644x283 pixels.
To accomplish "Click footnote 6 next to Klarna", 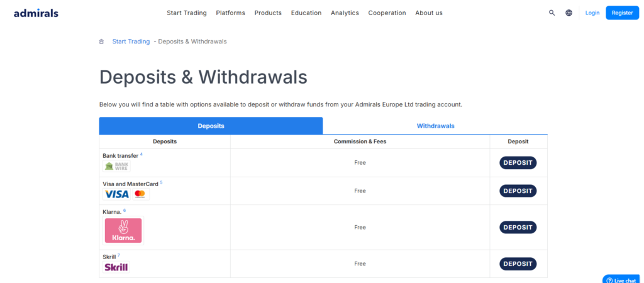I will point(125,210).
